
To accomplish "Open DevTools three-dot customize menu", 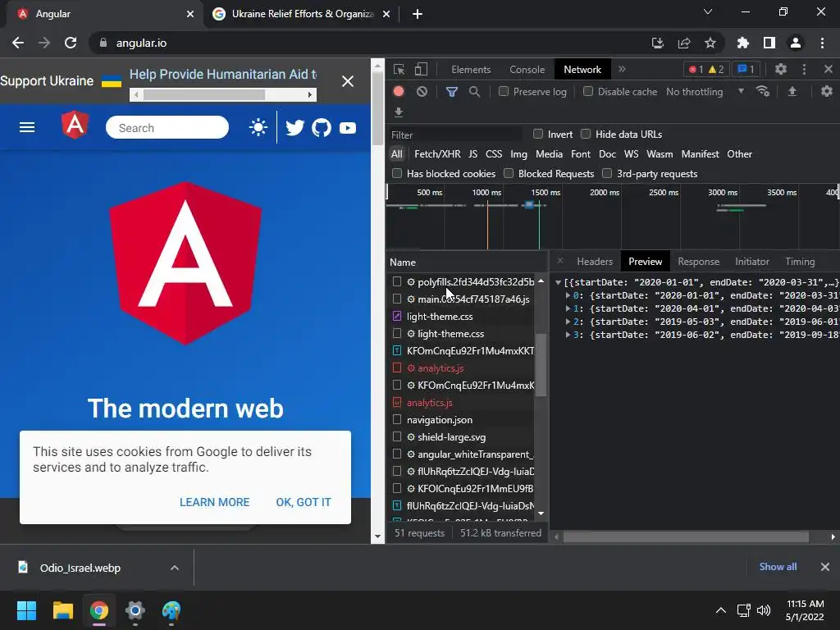I will click(x=804, y=69).
